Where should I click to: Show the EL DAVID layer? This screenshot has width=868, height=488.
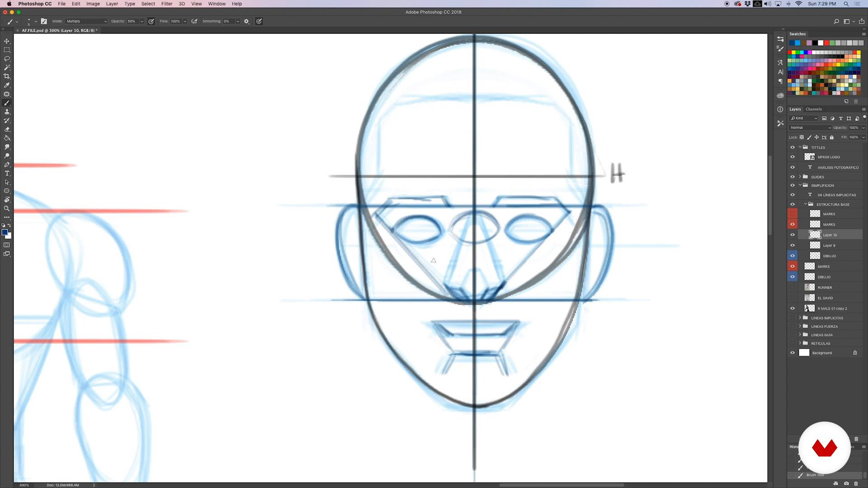click(x=793, y=298)
